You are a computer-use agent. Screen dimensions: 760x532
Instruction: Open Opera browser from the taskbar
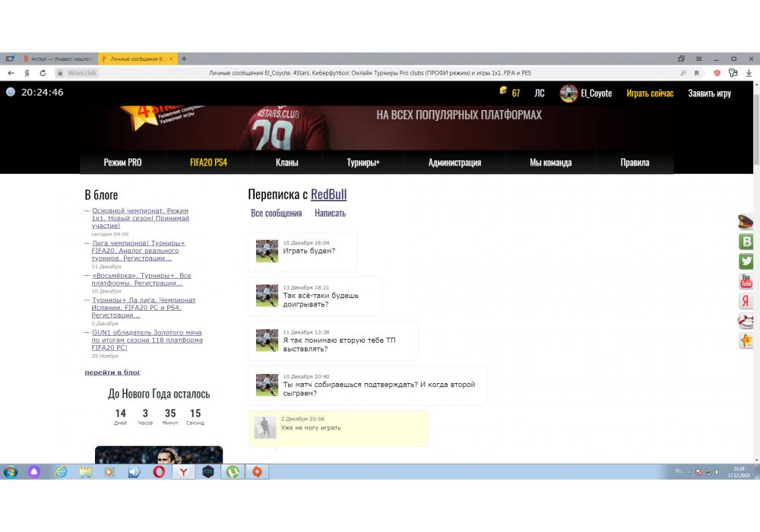click(159, 471)
